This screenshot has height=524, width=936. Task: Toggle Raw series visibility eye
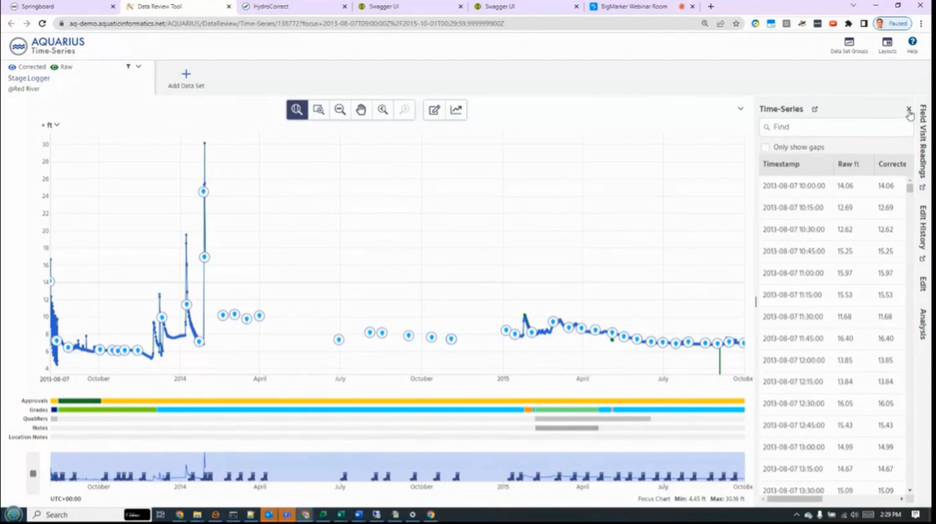(54, 67)
